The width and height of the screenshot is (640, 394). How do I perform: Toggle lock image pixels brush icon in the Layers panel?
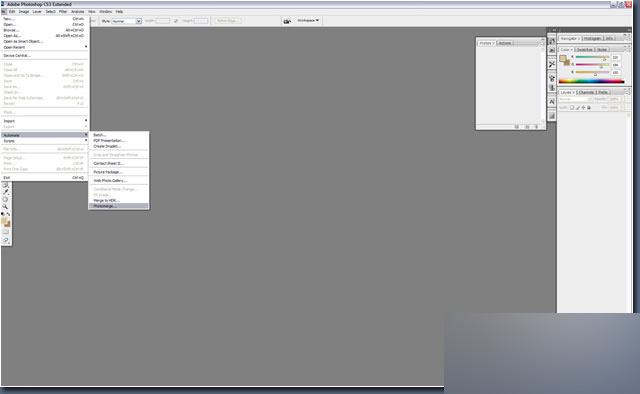click(x=578, y=107)
